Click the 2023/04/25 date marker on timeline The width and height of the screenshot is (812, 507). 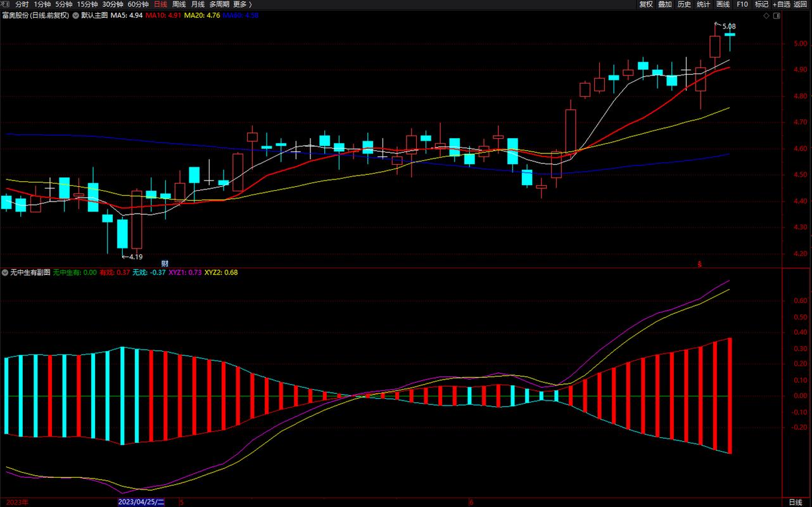pos(142,502)
